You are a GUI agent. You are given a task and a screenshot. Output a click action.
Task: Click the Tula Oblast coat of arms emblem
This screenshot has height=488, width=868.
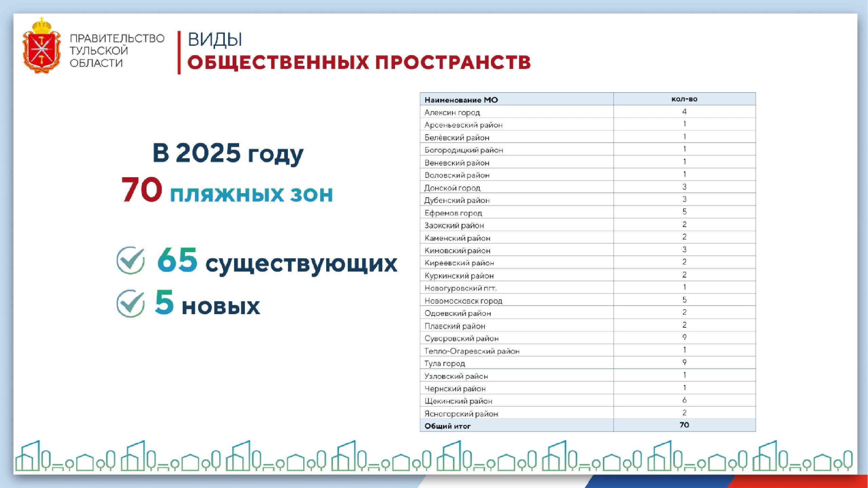[42, 45]
